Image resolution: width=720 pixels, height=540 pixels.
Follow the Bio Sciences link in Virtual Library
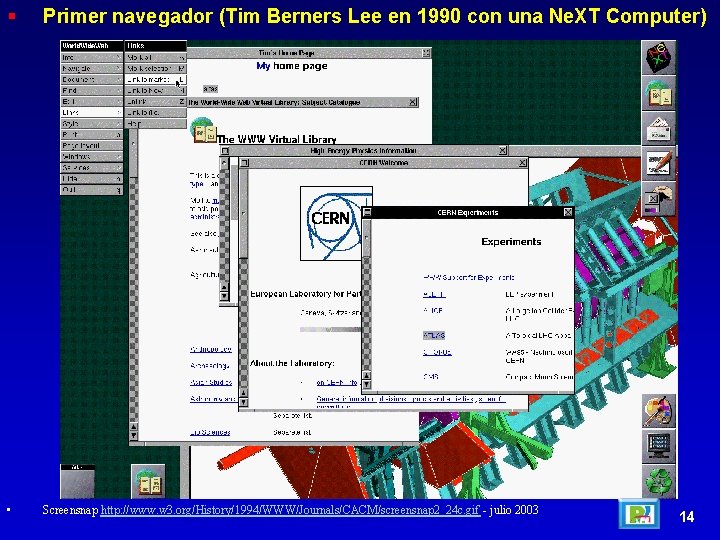(x=210, y=432)
